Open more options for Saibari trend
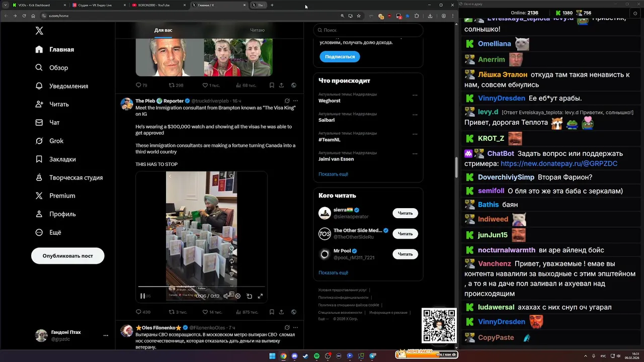 coord(415,115)
